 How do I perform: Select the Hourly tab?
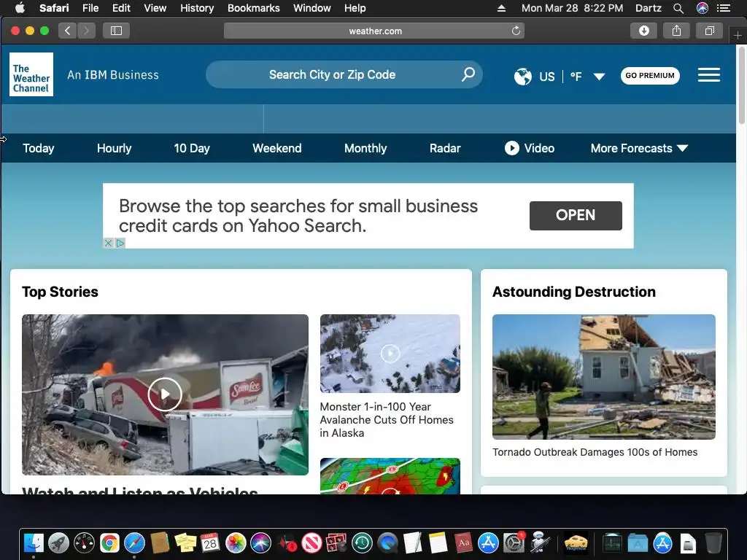point(114,148)
